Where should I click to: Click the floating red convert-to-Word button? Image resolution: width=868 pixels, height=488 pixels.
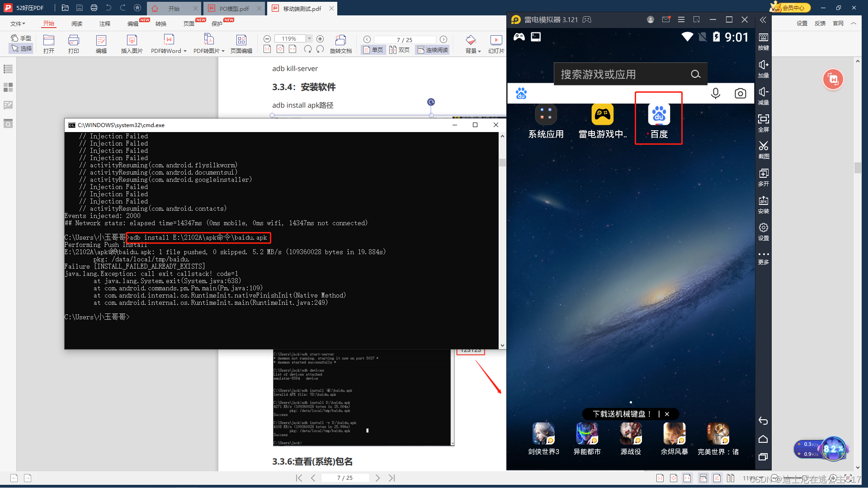coord(833,80)
